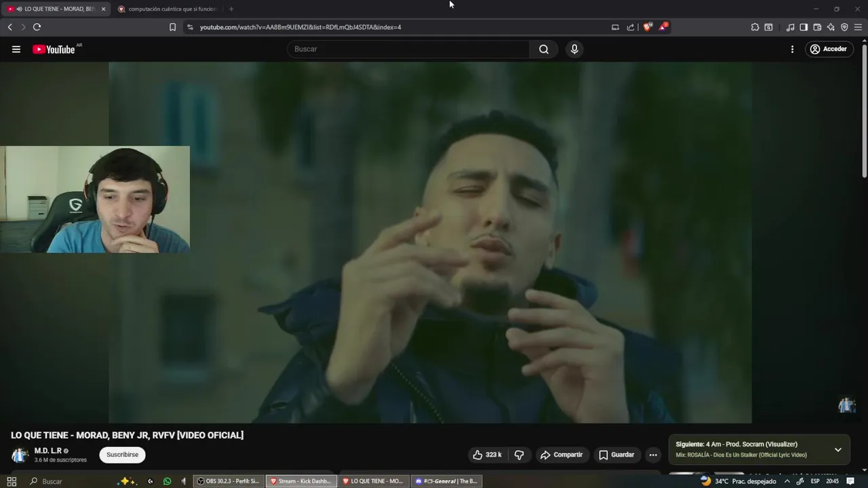This screenshot has width=868, height=488.
Task: Switch to OBS 30.2.3 taskbar window
Action: pyautogui.click(x=229, y=481)
